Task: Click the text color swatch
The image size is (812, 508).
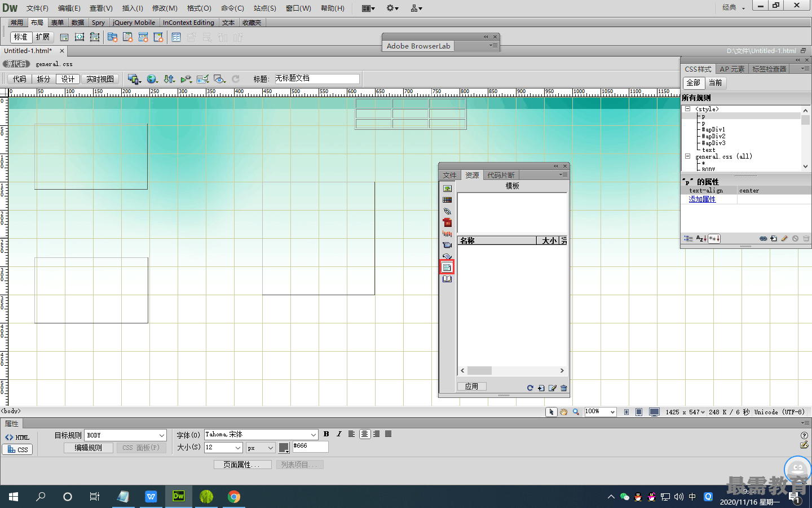Action: point(284,448)
